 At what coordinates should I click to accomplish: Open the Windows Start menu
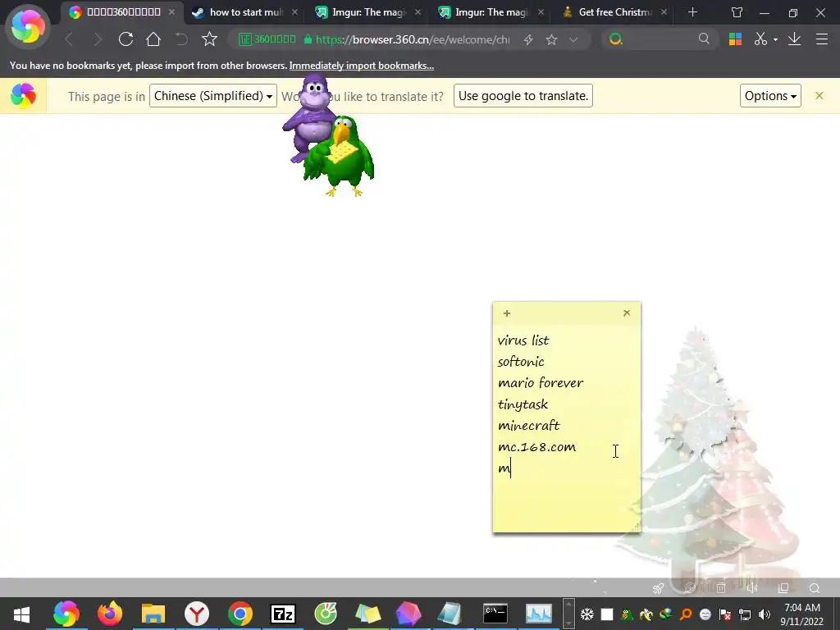point(21,614)
